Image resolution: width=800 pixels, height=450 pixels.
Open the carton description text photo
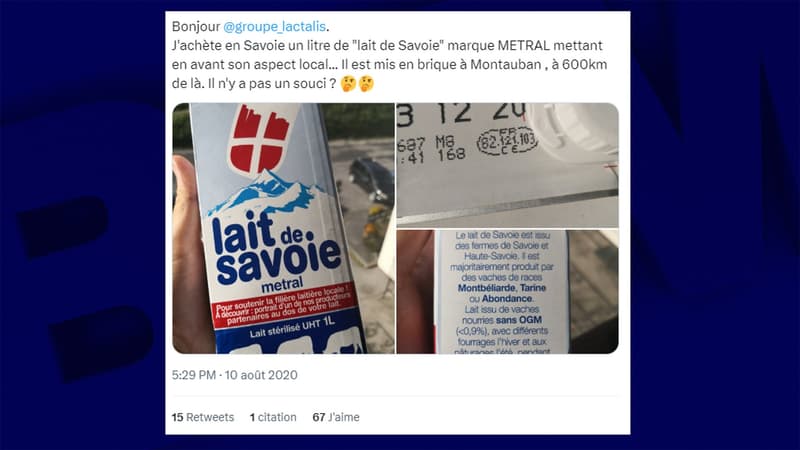508,292
